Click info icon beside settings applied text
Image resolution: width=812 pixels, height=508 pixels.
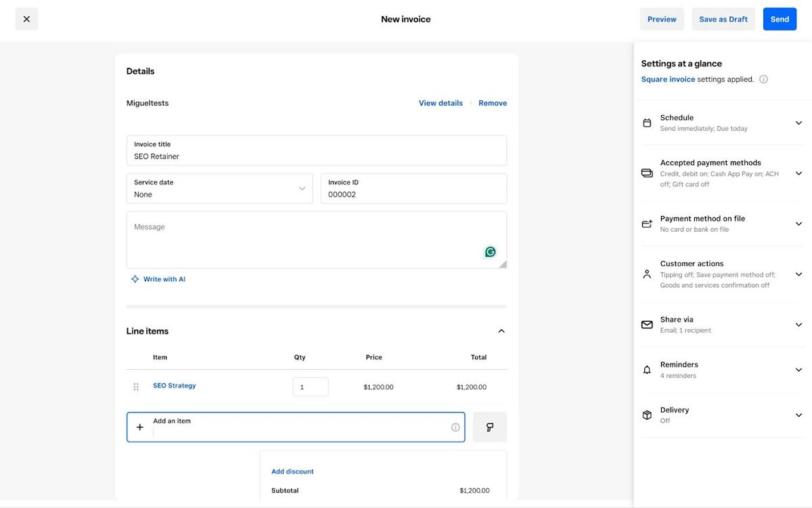tap(763, 79)
